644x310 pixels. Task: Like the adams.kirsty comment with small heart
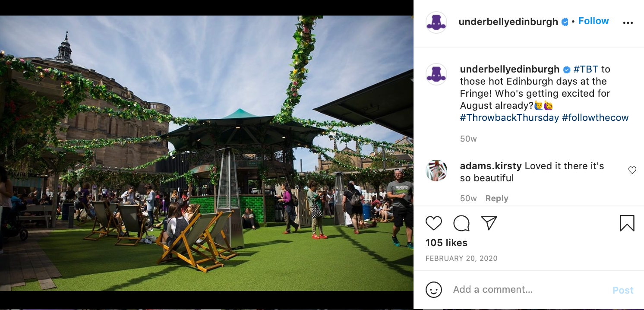pos(632,170)
